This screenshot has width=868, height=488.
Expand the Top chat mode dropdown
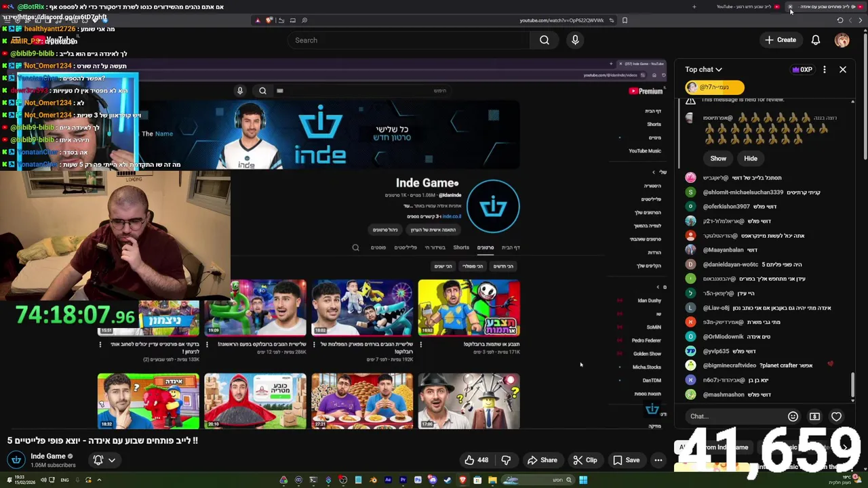pos(703,69)
